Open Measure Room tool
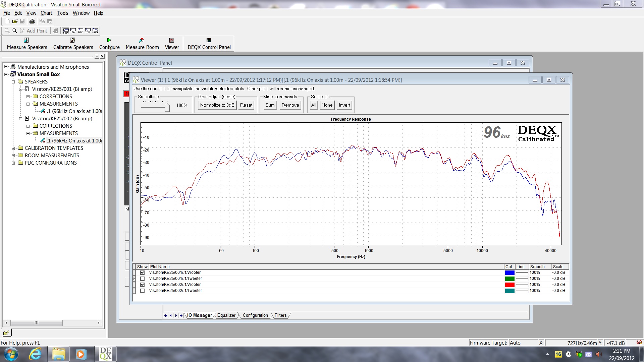The image size is (644, 362). click(142, 44)
